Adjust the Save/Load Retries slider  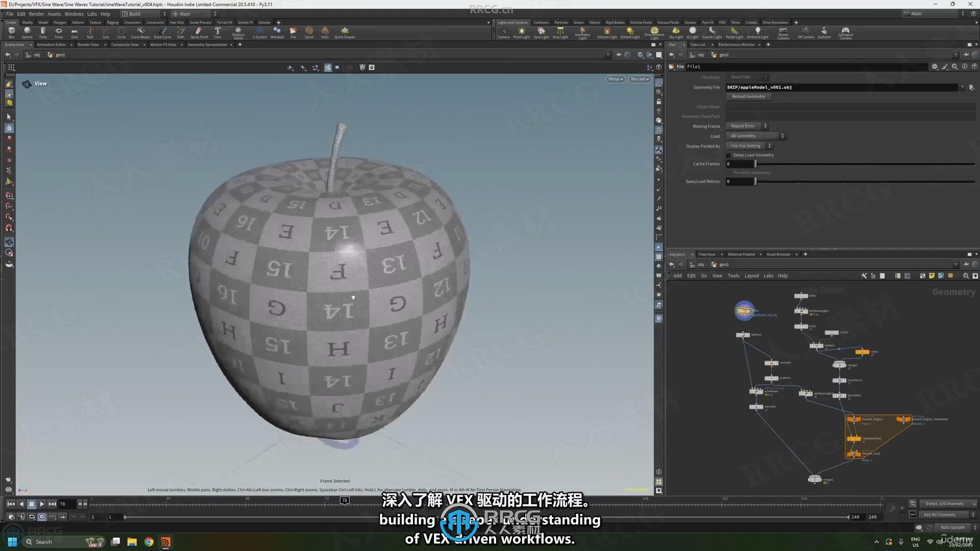[x=865, y=181]
